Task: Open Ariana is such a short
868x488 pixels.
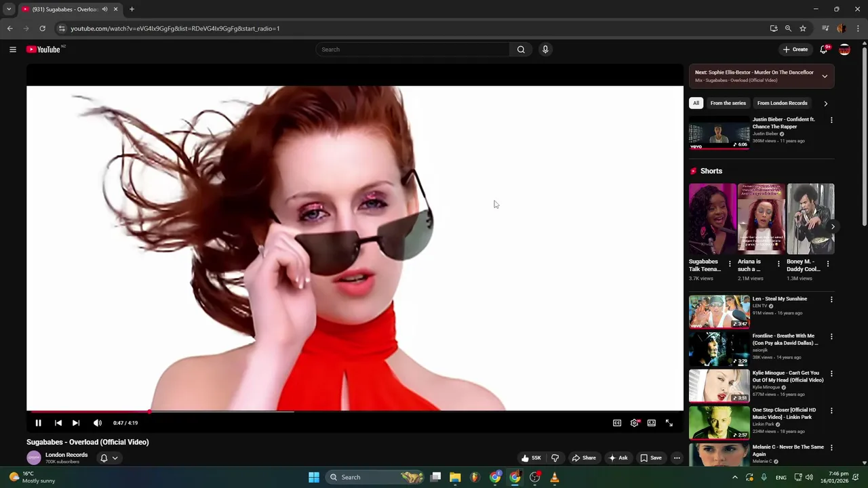Action: tap(762, 218)
